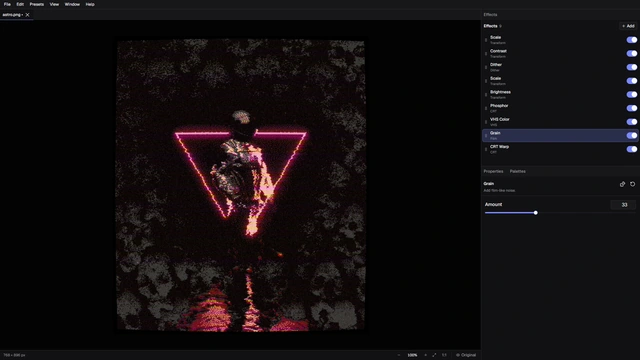Screen dimensions: 640x360
Task: Toggle the Scale effect above Contrast
Action: (631, 40)
